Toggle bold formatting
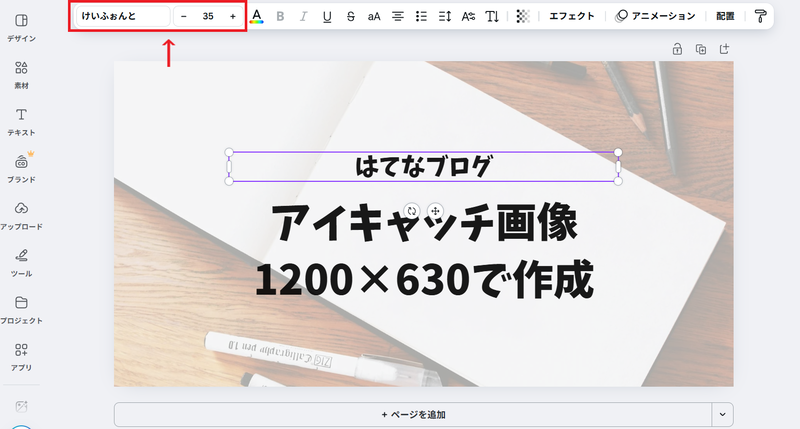The image size is (800, 429). tap(280, 16)
